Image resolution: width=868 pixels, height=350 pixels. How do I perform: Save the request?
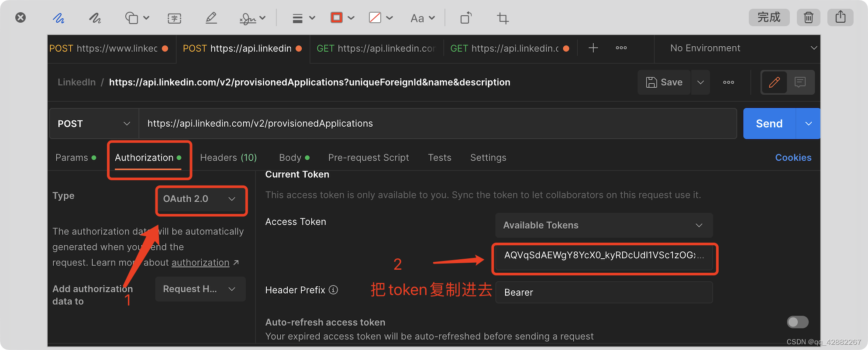point(664,82)
